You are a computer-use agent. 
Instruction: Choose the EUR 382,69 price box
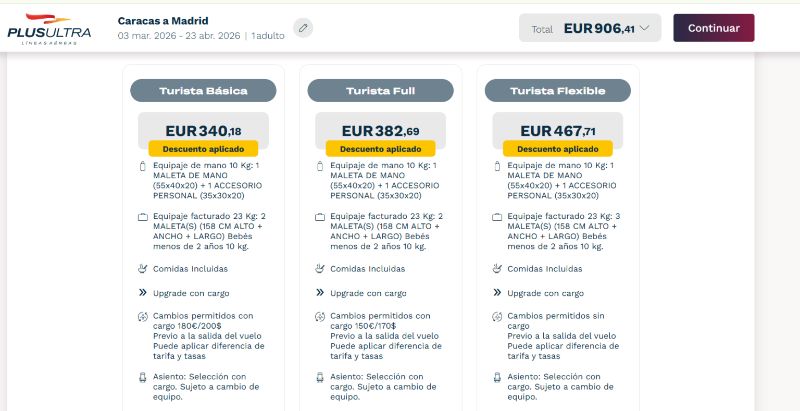[380, 130]
